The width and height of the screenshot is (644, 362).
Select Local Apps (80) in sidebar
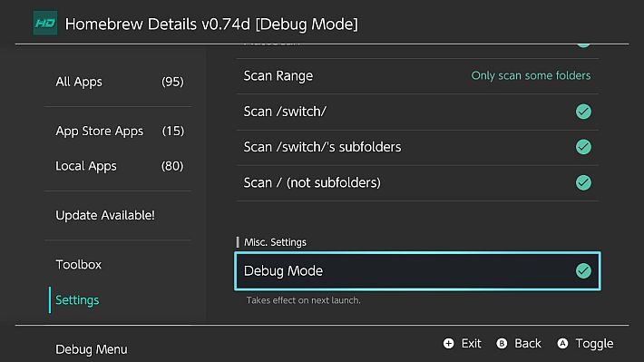[x=120, y=166]
